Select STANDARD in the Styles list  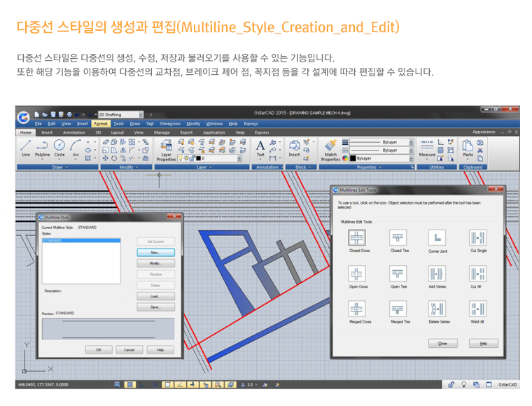point(52,240)
